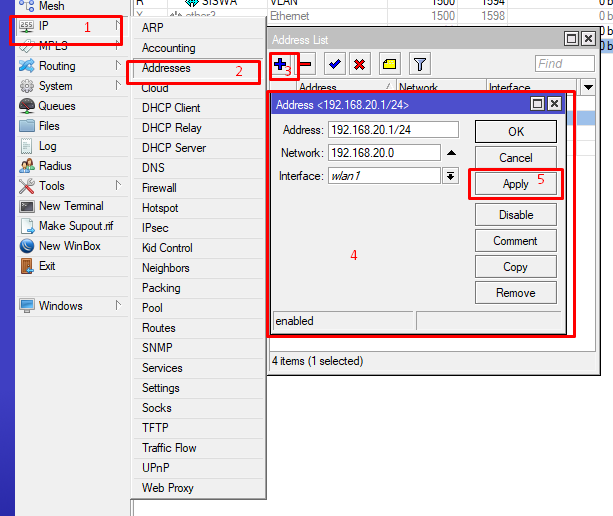
Task: Click the red minus Remove icon
Action: [306, 64]
